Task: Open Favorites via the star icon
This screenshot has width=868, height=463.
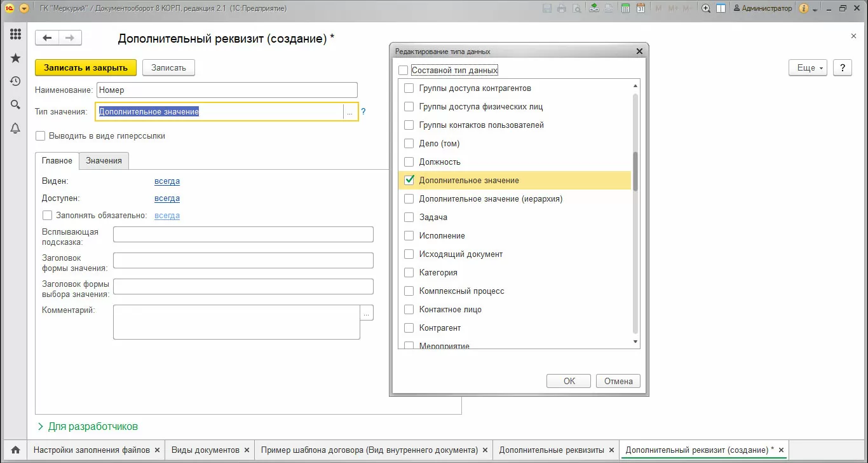Action: tap(16, 58)
